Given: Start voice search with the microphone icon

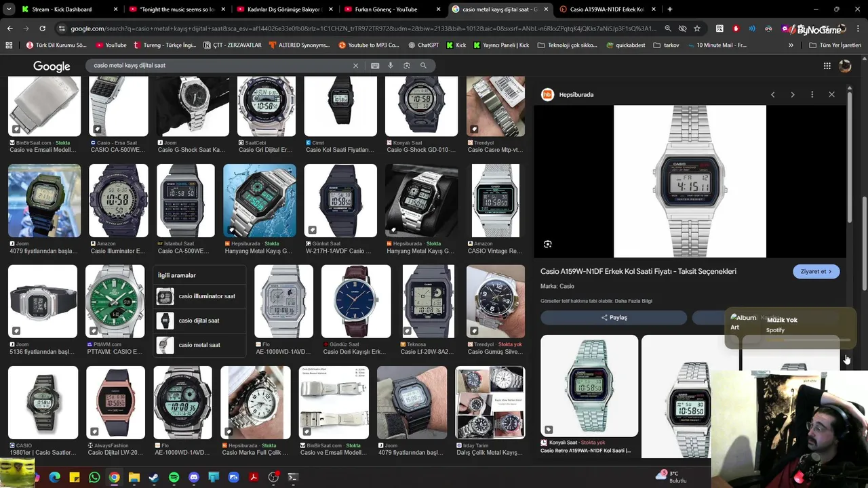Looking at the screenshot, I should pyautogui.click(x=391, y=66).
